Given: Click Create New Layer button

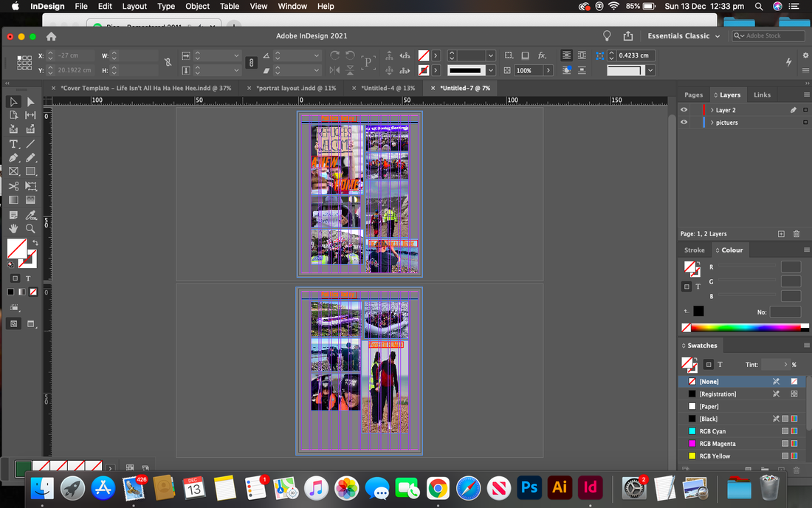Looking at the screenshot, I should pos(781,234).
